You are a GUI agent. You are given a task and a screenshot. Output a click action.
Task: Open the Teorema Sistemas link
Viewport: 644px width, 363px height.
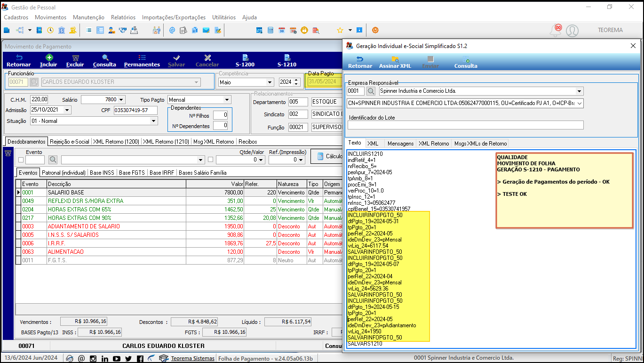(193, 358)
